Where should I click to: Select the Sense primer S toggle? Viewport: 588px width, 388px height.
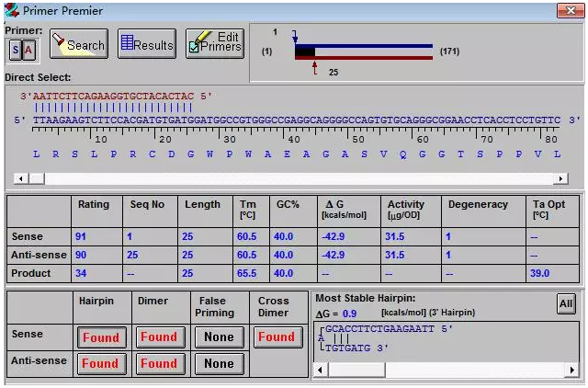pos(16,50)
